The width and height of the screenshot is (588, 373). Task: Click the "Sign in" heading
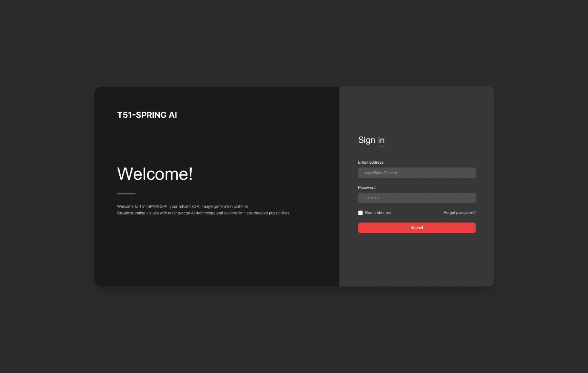coord(371,140)
